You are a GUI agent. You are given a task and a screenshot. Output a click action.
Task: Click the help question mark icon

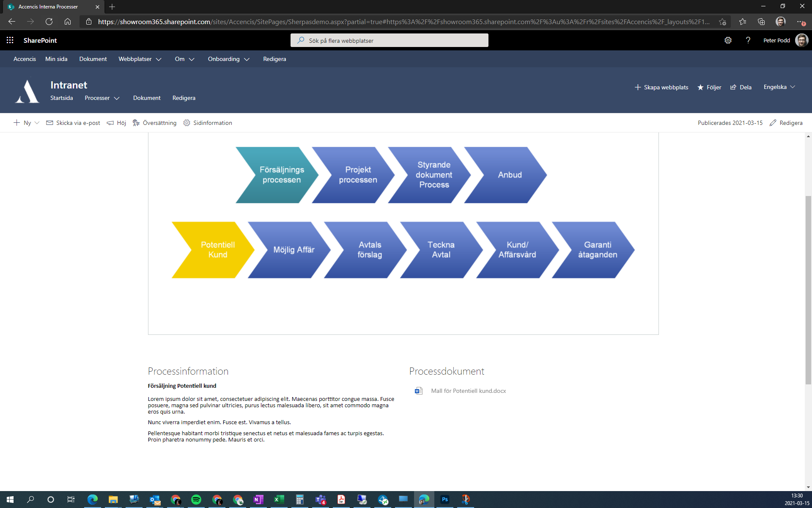[748, 40]
